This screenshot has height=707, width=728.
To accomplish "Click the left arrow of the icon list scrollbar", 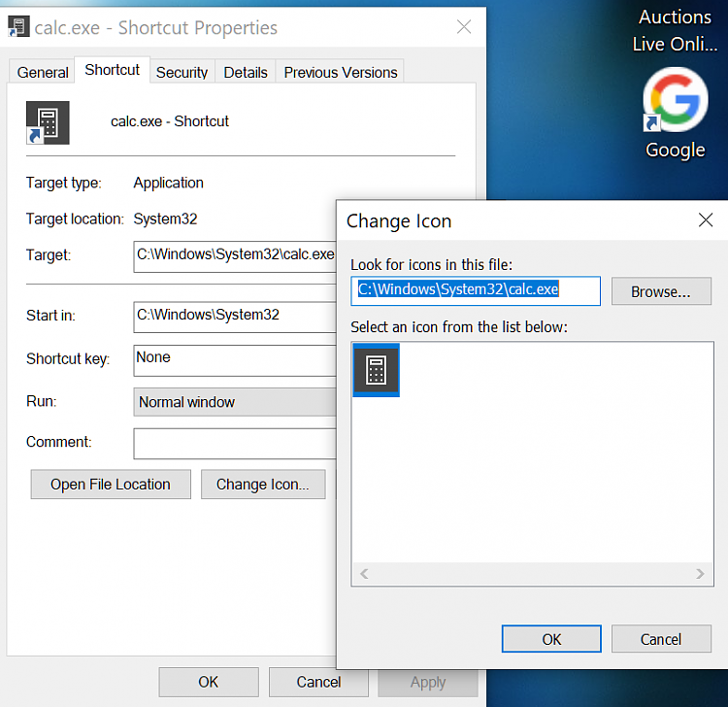I will (364, 574).
